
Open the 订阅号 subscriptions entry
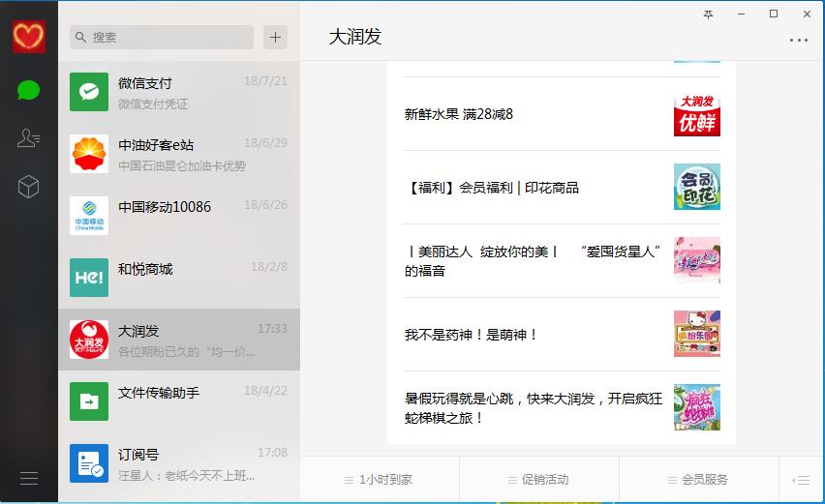click(x=179, y=463)
